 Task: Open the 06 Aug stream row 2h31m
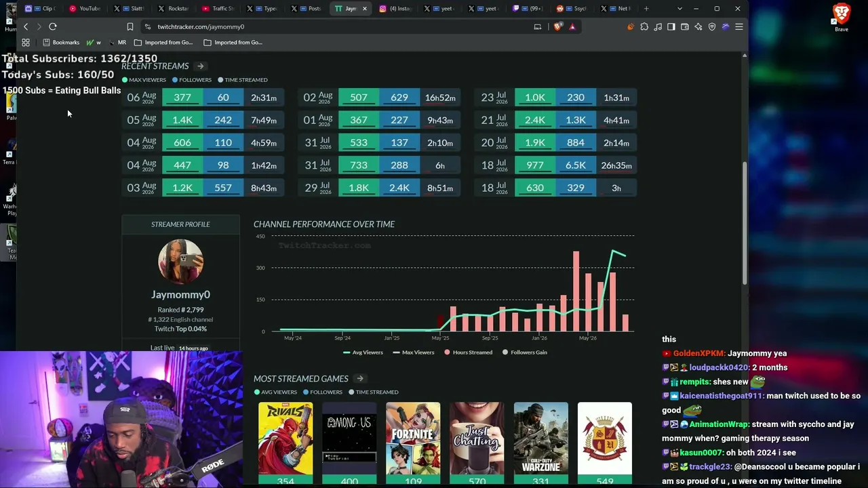point(203,98)
